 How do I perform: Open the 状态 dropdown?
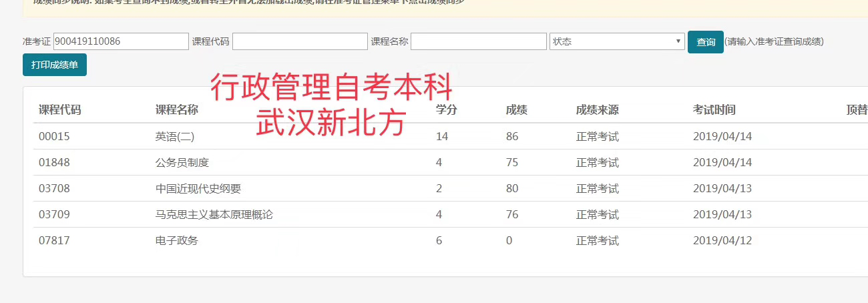coord(617,41)
